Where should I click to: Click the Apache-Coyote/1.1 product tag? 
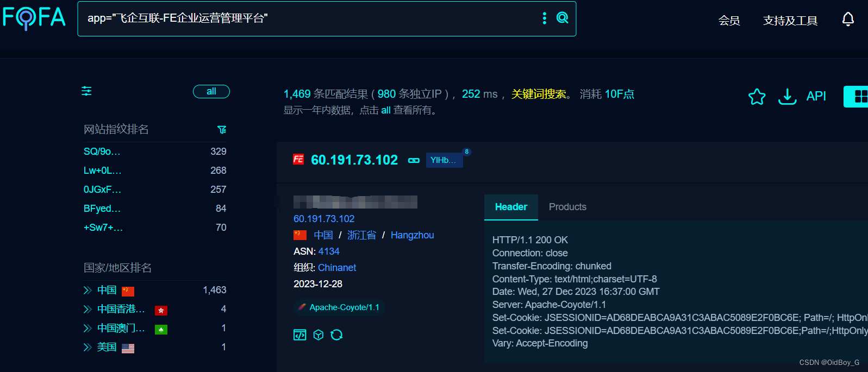coord(339,307)
